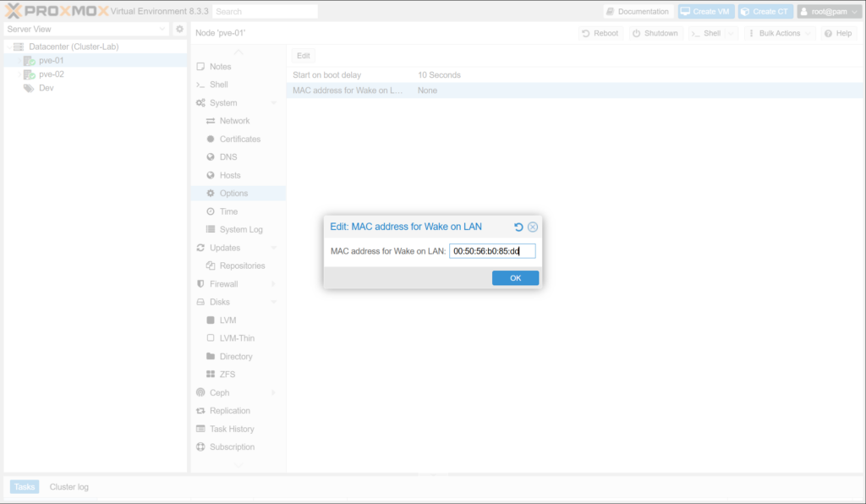This screenshot has width=866, height=504.
Task: Click the MAC address text field
Action: tap(492, 251)
